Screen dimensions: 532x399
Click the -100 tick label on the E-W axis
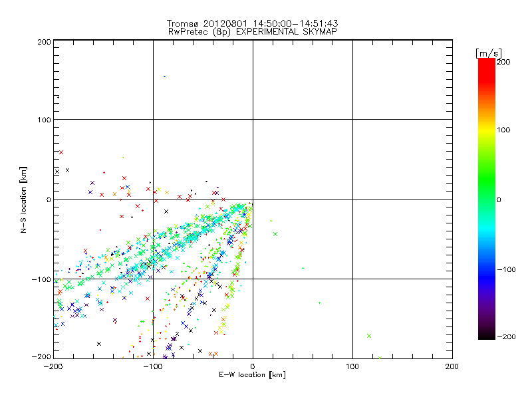click(x=153, y=366)
